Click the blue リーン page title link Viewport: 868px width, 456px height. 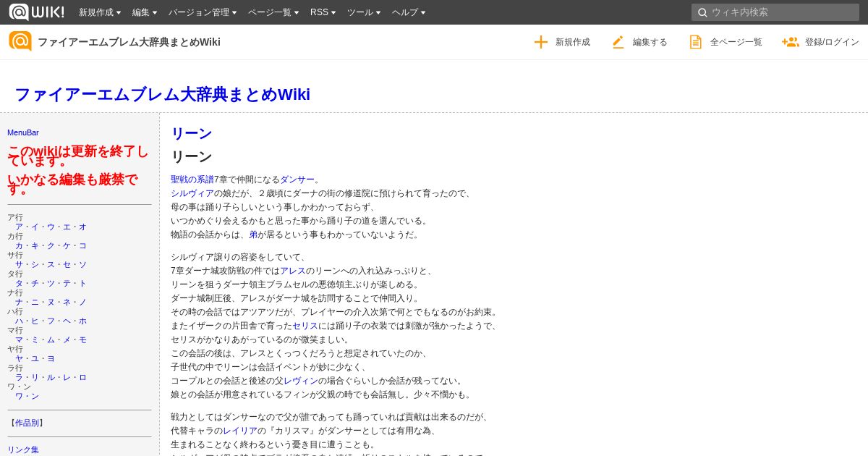[191, 133]
